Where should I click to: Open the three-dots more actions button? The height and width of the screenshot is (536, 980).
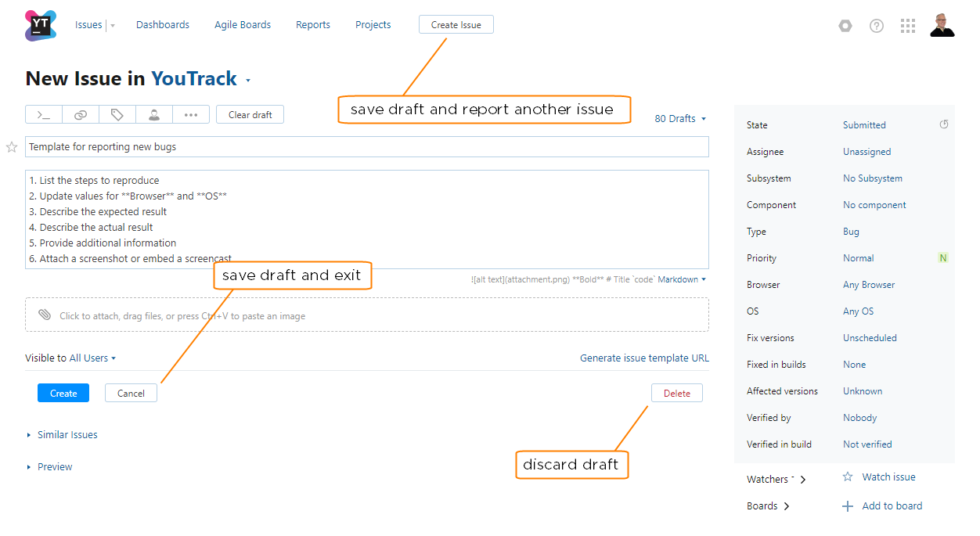(x=191, y=115)
